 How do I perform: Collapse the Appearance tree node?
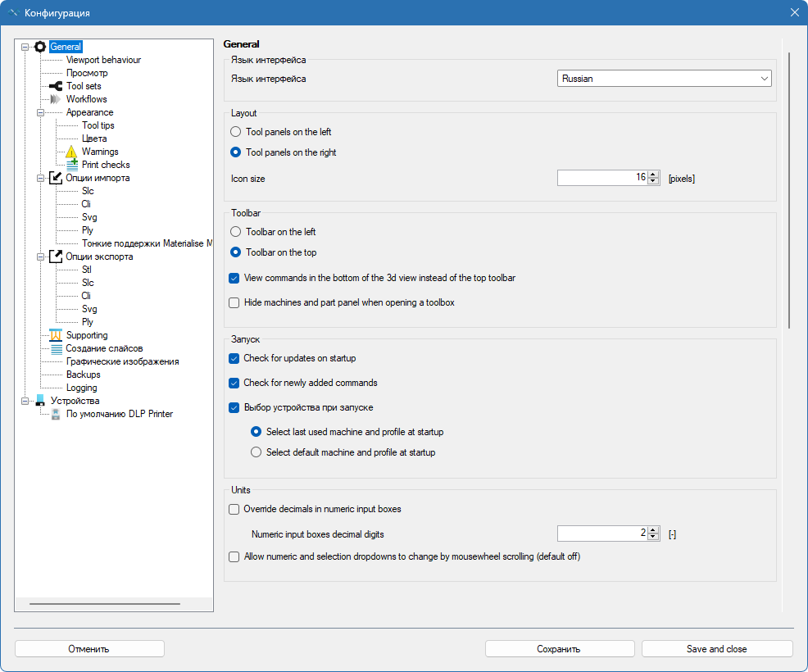[41, 112]
